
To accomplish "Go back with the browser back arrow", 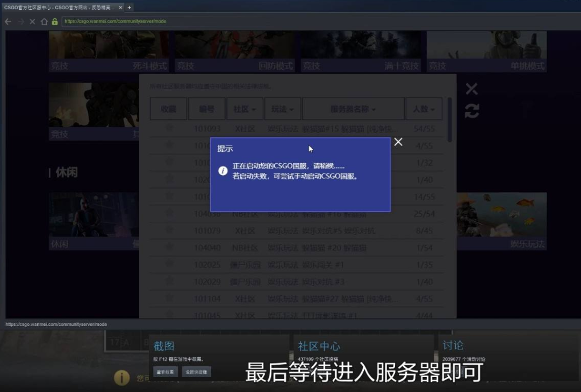I will (8, 21).
